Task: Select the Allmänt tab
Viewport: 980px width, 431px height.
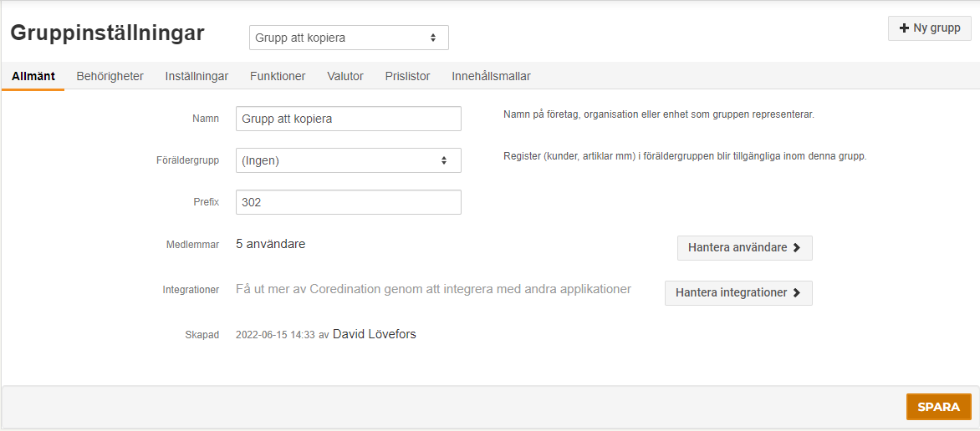Action: (33, 77)
